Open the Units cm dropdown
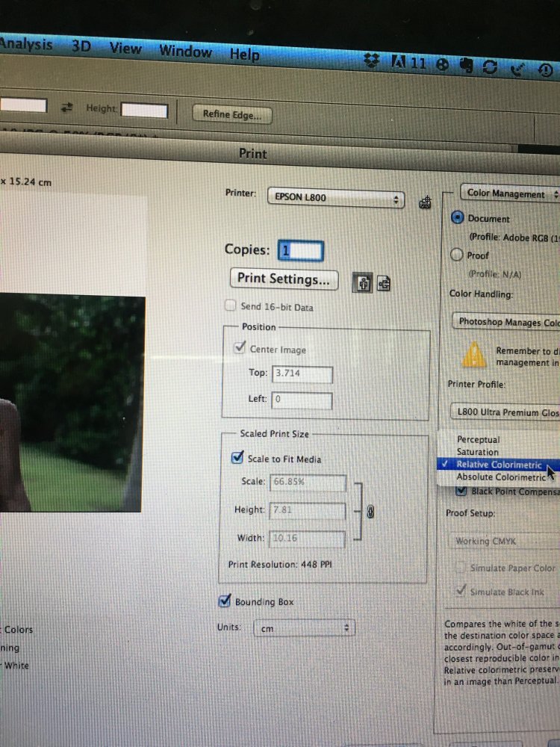Image resolution: width=560 pixels, height=747 pixels. pos(304,629)
